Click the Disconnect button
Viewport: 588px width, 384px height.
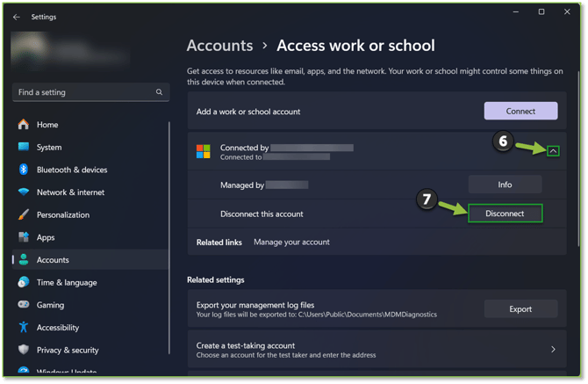coord(505,214)
